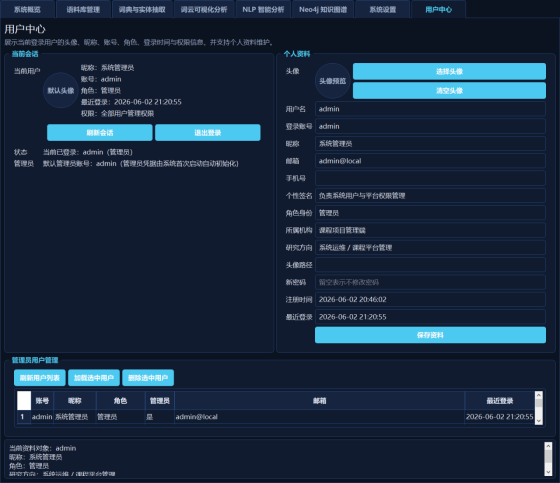Screen dimensions: 560x483
Task: Focus the 新密码 input field
Action: [430, 282]
